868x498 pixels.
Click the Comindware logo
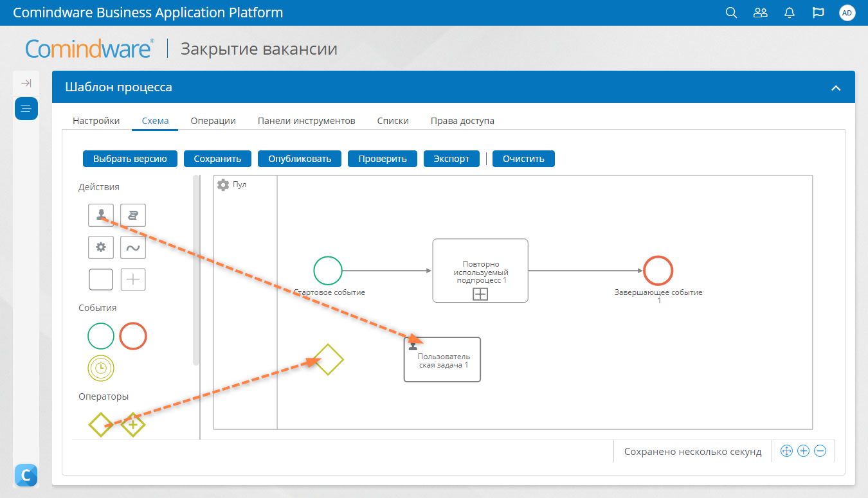click(89, 49)
